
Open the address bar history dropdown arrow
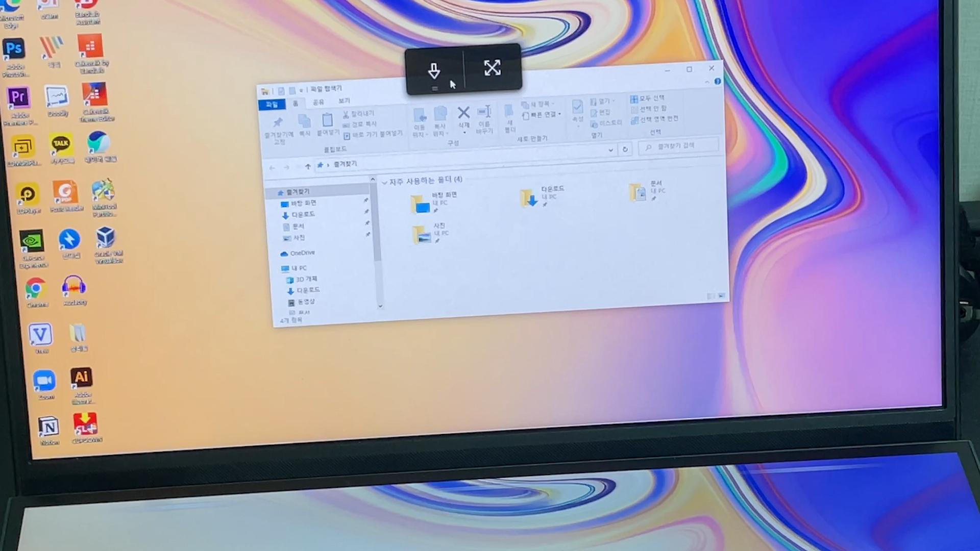tap(610, 150)
